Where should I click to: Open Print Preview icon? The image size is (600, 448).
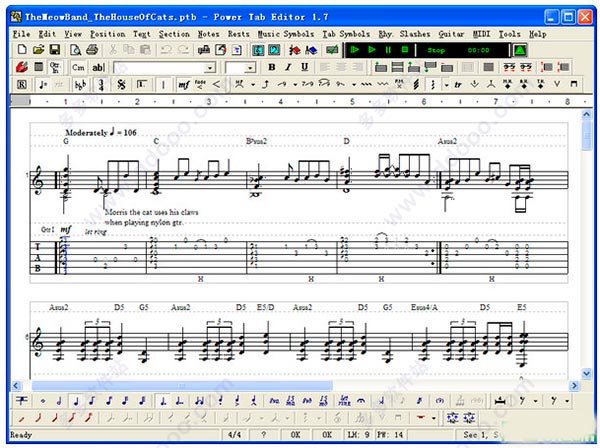(x=75, y=50)
